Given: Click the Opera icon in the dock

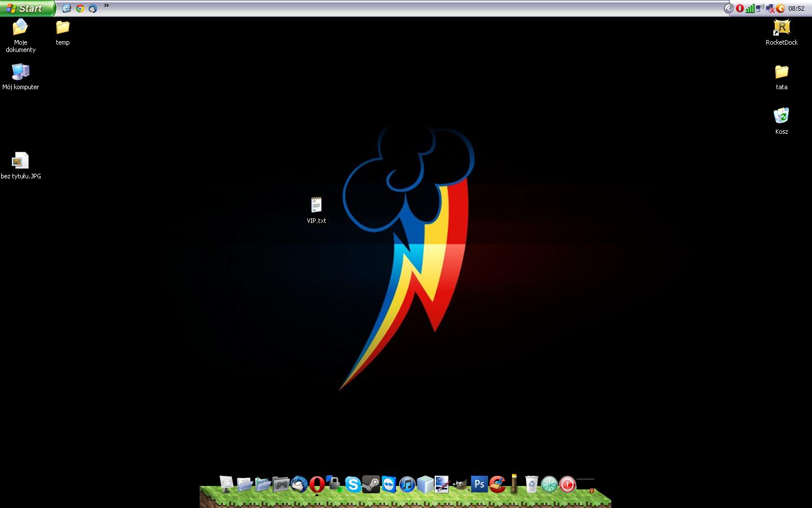Looking at the screenshot, I should [x=317, y=484].
